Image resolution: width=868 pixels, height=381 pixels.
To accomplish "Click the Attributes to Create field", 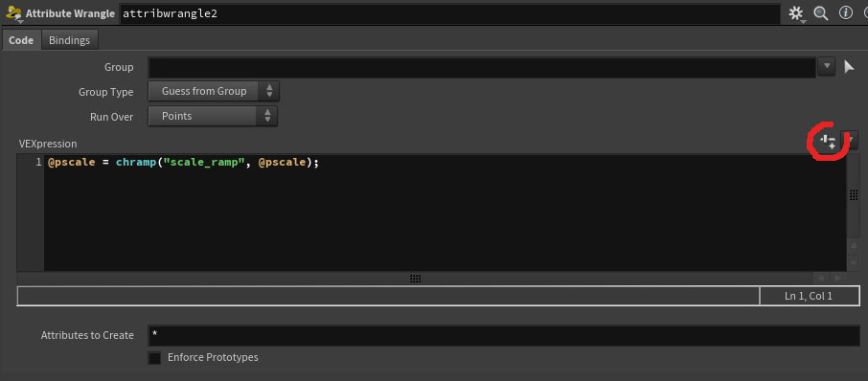I will point(504,335).
